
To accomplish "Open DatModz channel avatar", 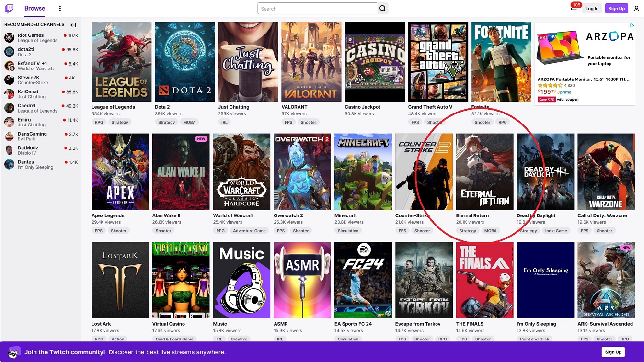I will [x=10, y=150].
